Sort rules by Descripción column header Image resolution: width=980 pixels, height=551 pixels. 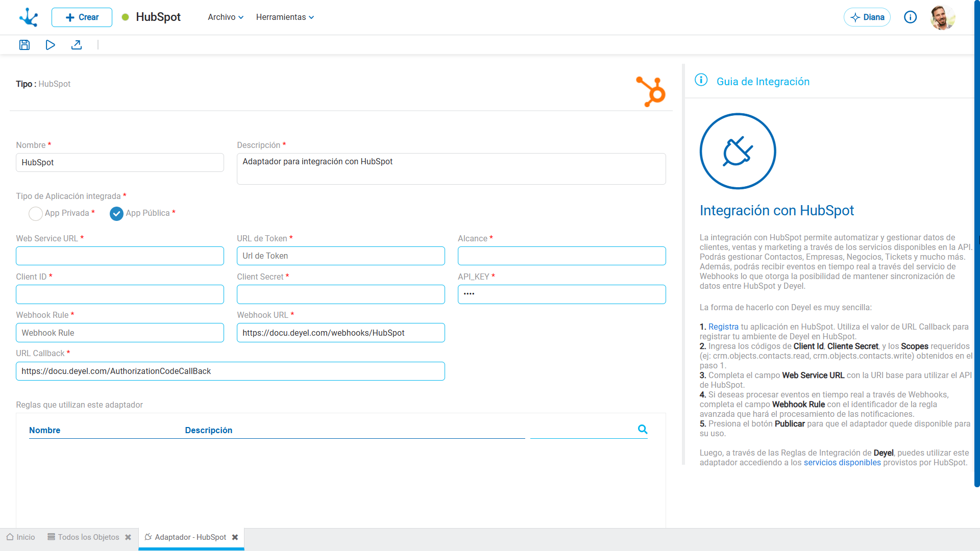click(208, 431)
